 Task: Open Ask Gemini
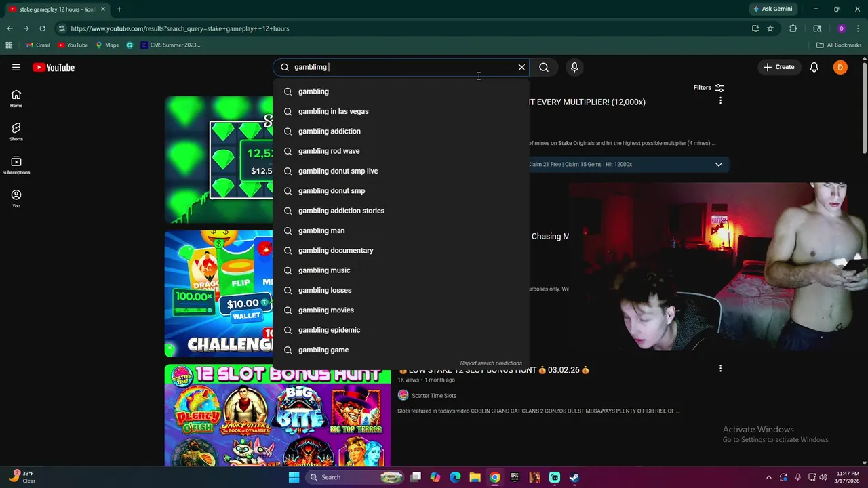pyautogui.click(x=772, y=9)
